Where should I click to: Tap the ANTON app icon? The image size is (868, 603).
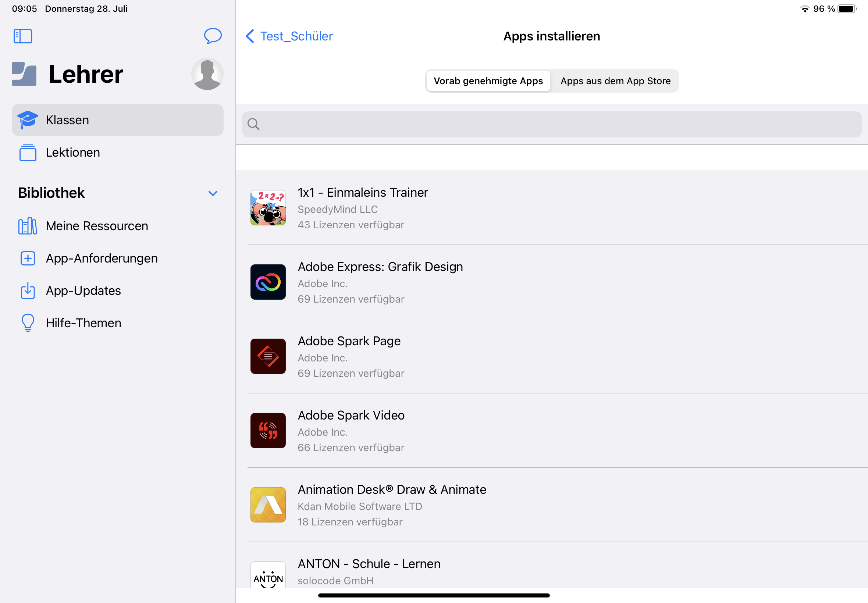click(268, 575)
